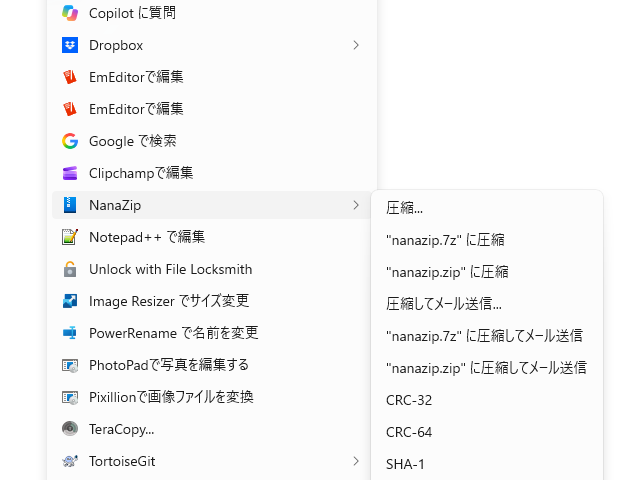
Task: Expand the Dropbox submenu arrow
Action: click(356, 45)
